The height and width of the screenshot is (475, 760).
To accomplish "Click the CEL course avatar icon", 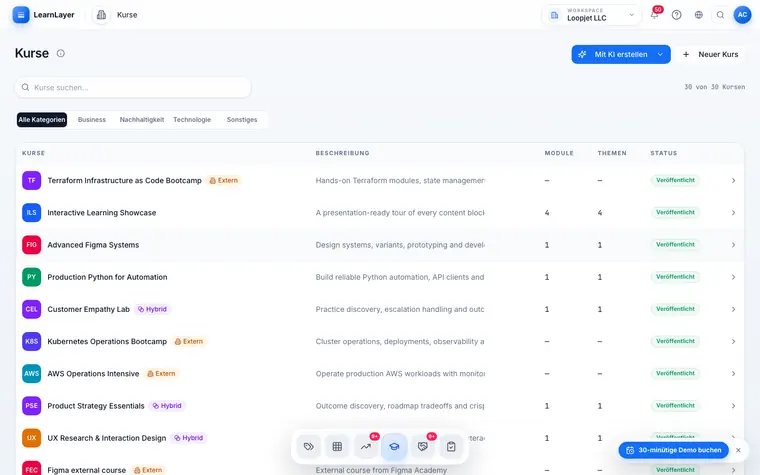I will click(32, 309).
